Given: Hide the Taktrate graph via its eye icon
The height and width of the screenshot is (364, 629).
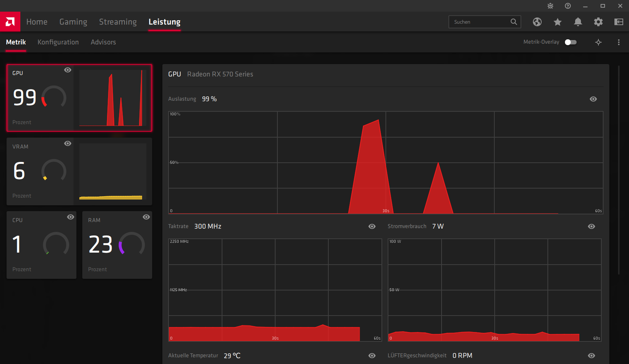Looking at the screenshot, I should pyautogui.click(x=372, y=226).
